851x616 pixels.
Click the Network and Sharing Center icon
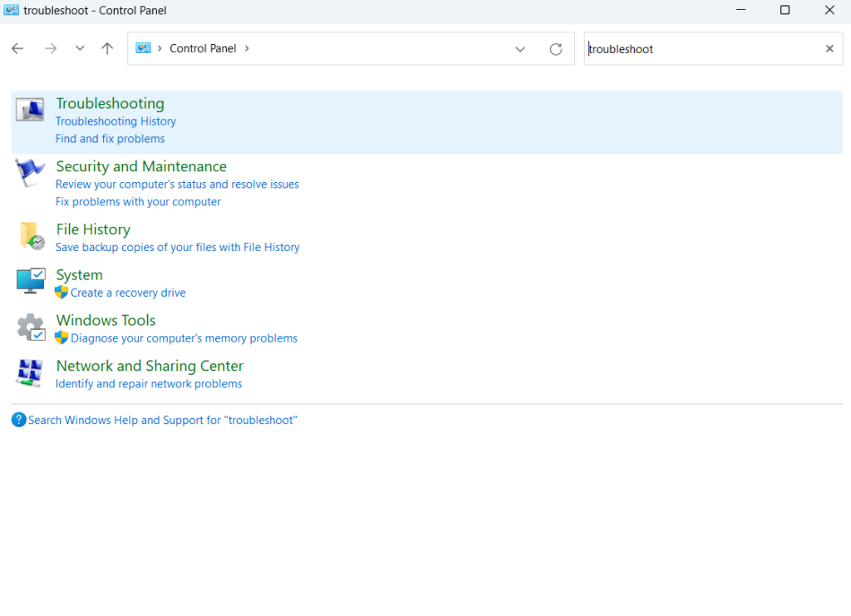click(x=31, y=372)
